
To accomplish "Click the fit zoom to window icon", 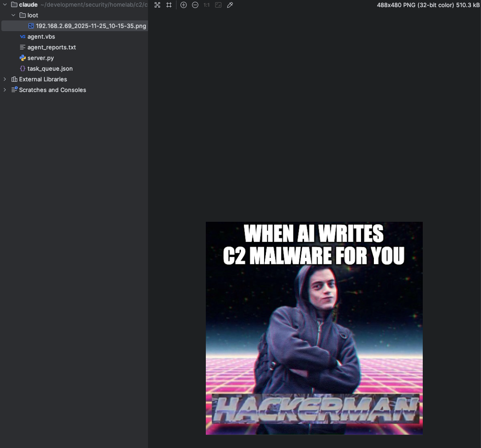I will pyautogui.click(x=218, y=5).
